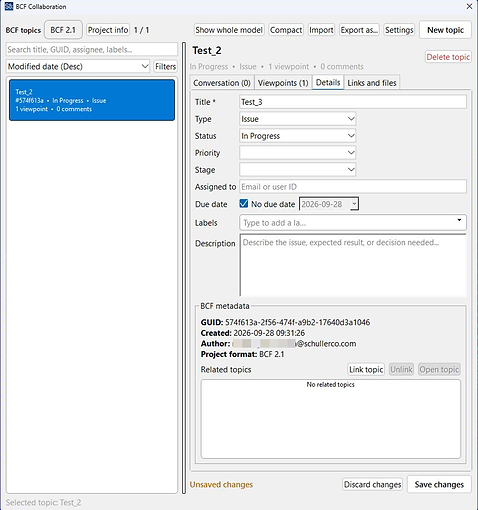This screenshot has height=510, width=478.
Task: Uncheck the No due date checkbox
Action: pos(244,203)
